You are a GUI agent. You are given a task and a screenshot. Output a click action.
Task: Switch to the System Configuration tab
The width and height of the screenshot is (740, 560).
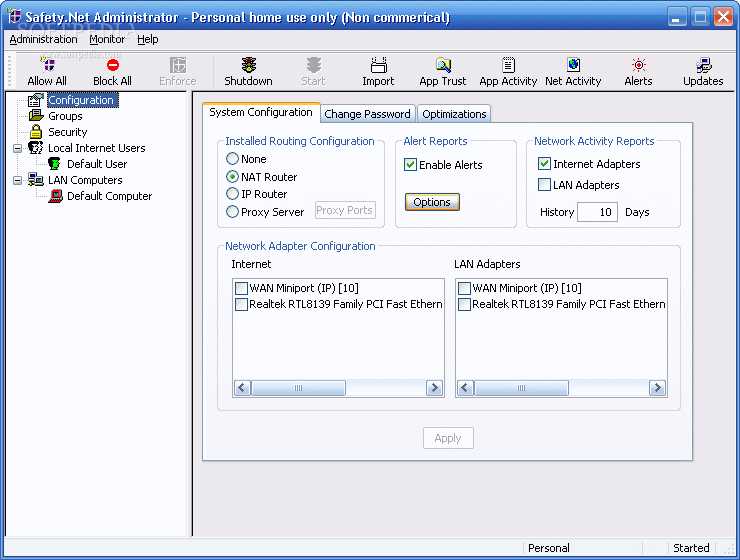[x=261, y=112]
